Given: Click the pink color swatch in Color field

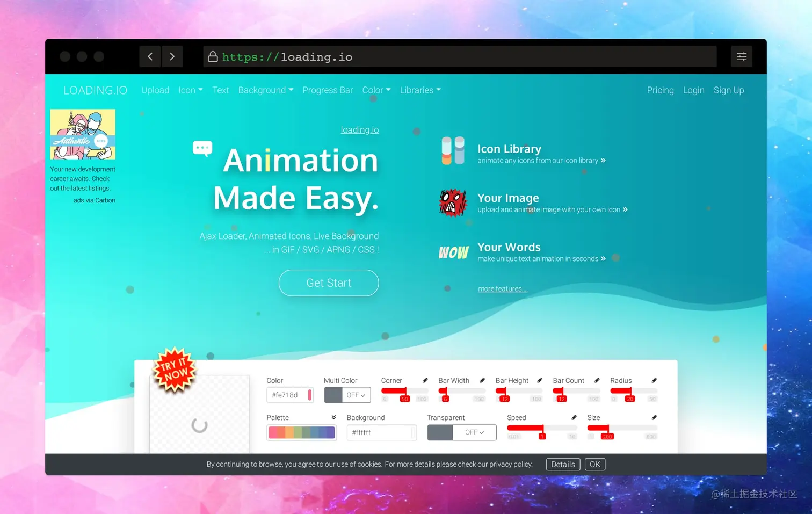Looking at the screenshot, I should point(309,395).
